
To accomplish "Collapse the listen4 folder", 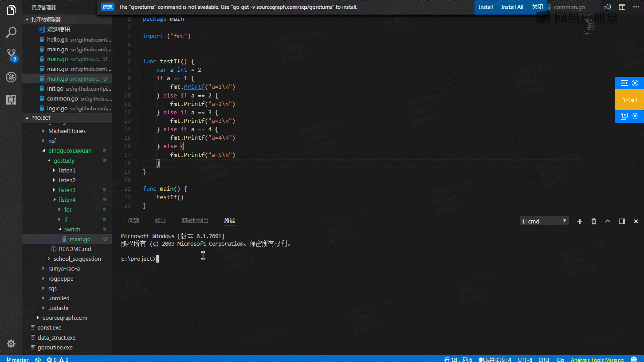I will point(67,200).
